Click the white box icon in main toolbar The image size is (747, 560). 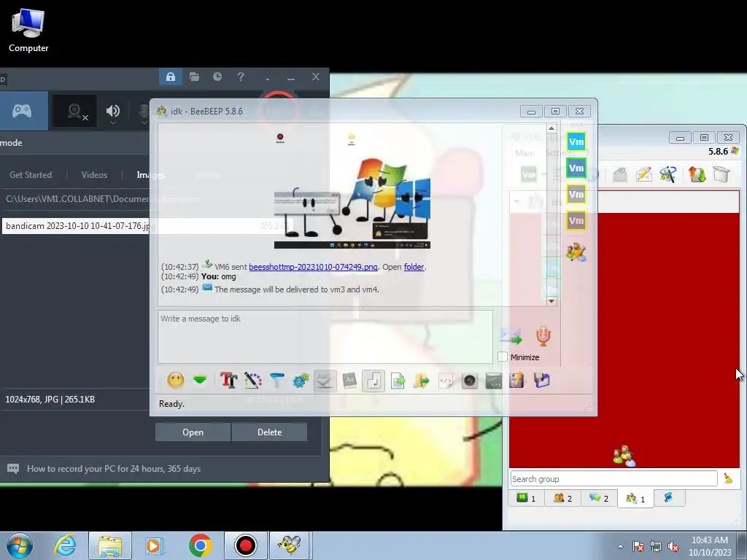[721, 174]
